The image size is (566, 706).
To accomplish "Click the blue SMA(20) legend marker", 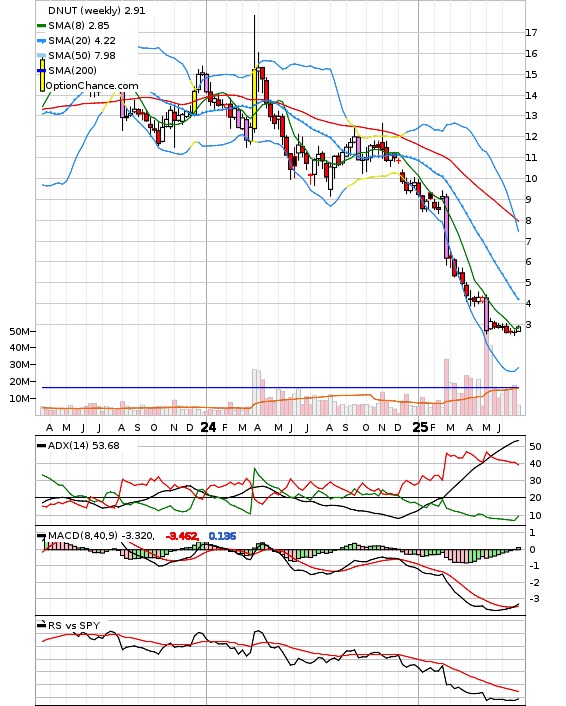I will [x=41, y=41].
